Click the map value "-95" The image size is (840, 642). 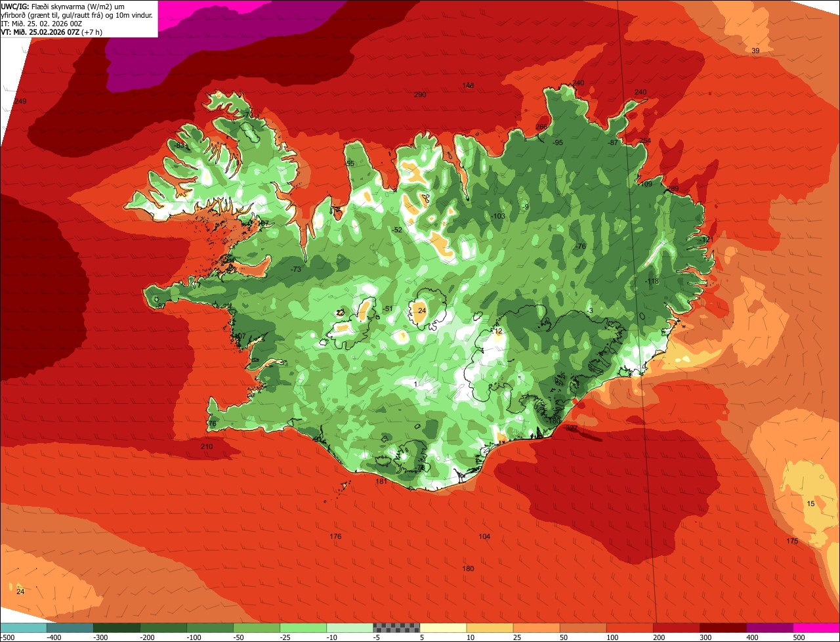(x=558, y=143)
